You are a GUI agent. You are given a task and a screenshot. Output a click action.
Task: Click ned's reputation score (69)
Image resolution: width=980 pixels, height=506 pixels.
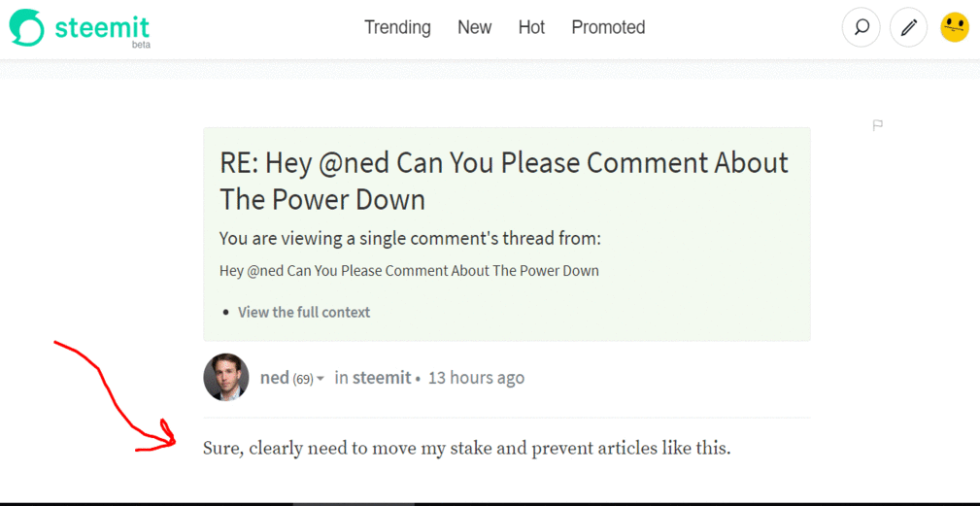(302, 379)
